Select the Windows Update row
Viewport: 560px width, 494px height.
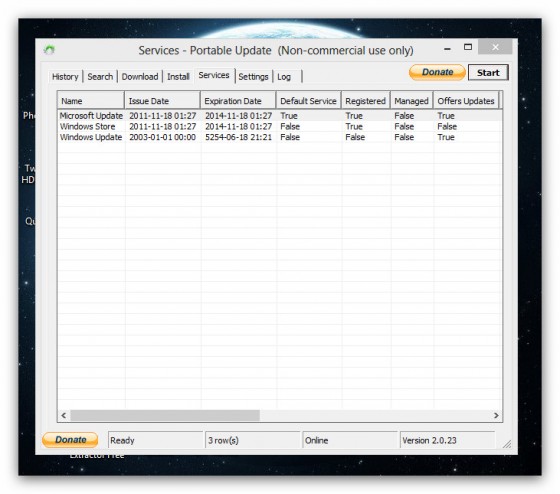pos(280,137)
